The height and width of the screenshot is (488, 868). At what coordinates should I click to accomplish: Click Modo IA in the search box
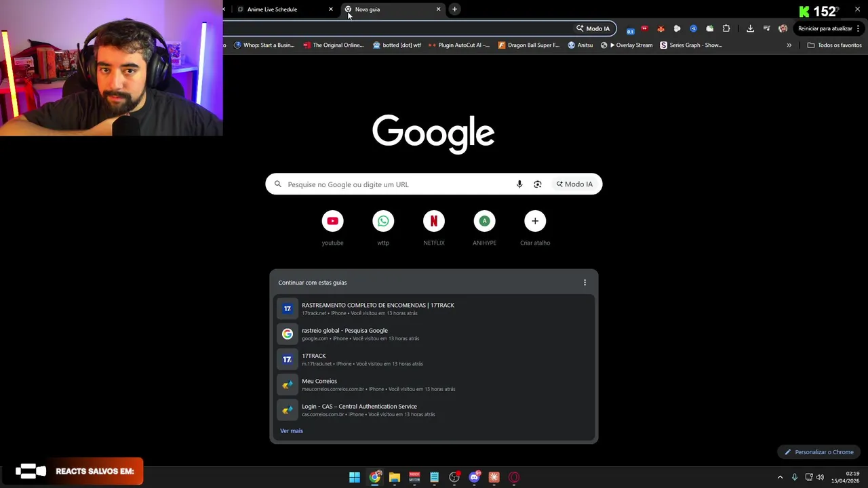point(574,184)
